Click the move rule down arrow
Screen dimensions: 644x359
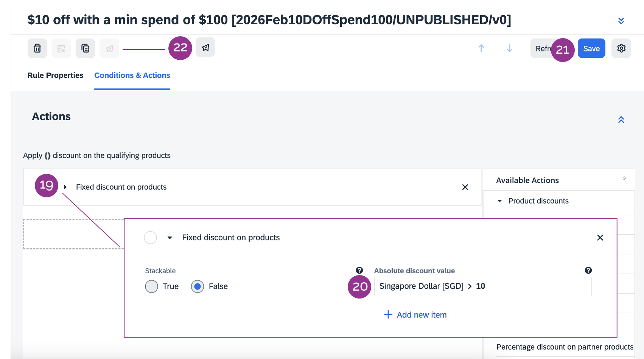509,48
